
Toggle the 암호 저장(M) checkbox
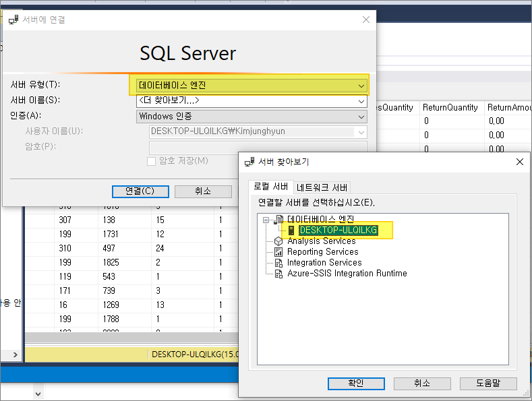pyautogui.click(x=151, y=161)
